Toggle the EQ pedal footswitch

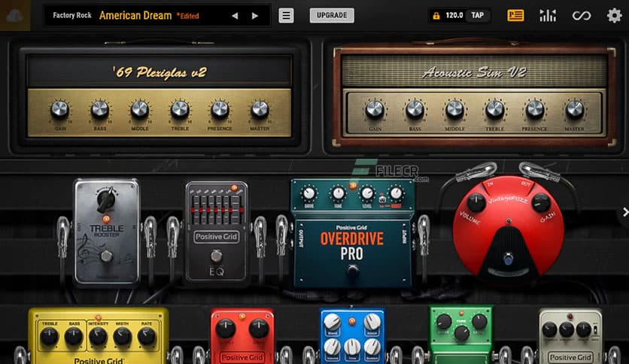pos(216,255)
